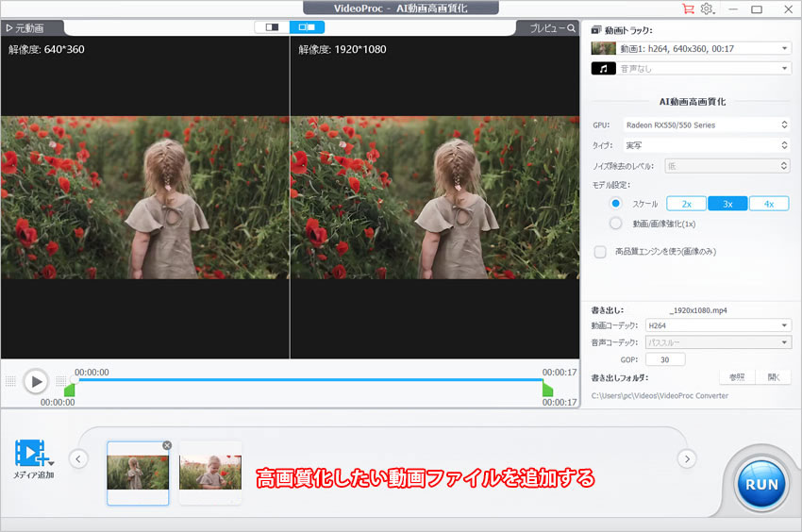Open the タイプ 実写 dropdown

click(x=707, y=145)
